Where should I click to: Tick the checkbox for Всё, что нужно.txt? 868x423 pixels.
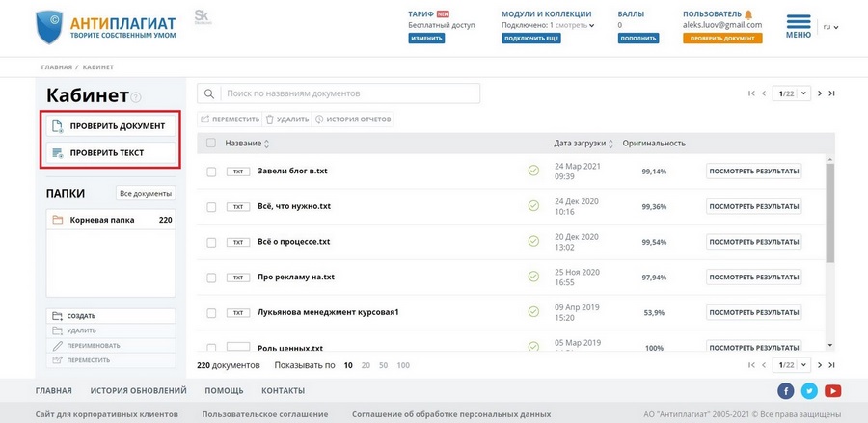(x=211, y=207)
